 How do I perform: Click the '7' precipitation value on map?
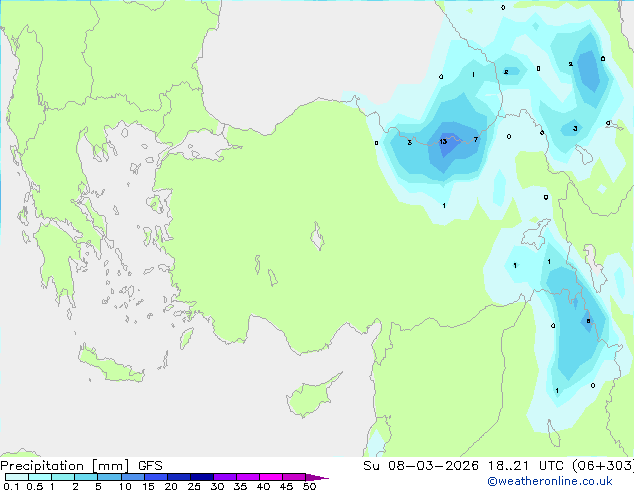point(476,139)
